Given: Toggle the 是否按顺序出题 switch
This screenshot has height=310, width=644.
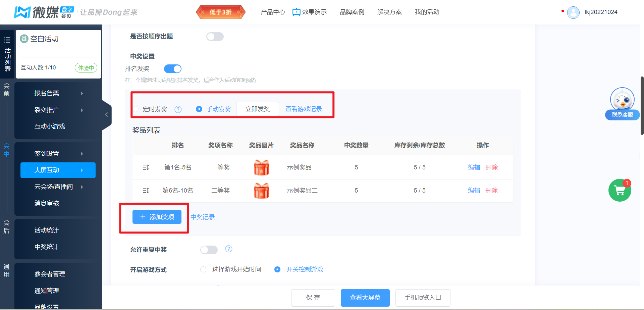Looking at the screenshot, I should (215, 37).
